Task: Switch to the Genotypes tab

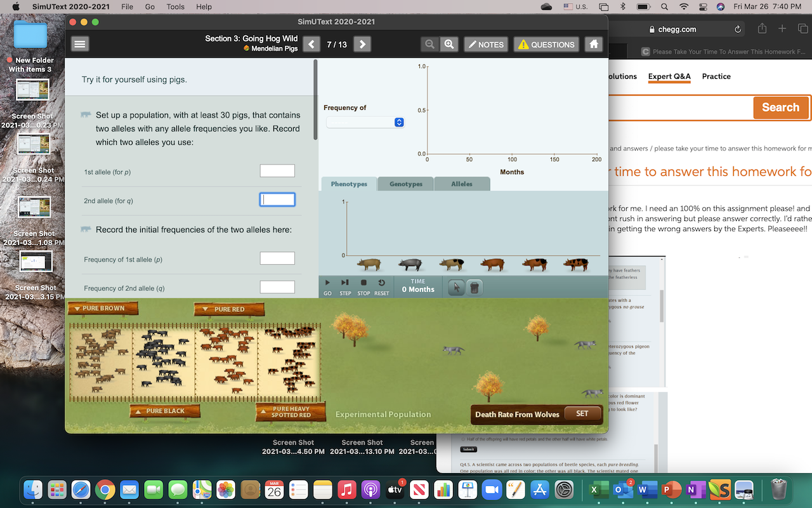Action: [x=406, y=184]
